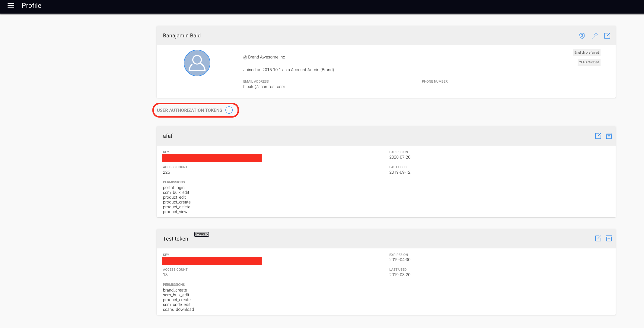Archive the afaf token

(609, 136)
